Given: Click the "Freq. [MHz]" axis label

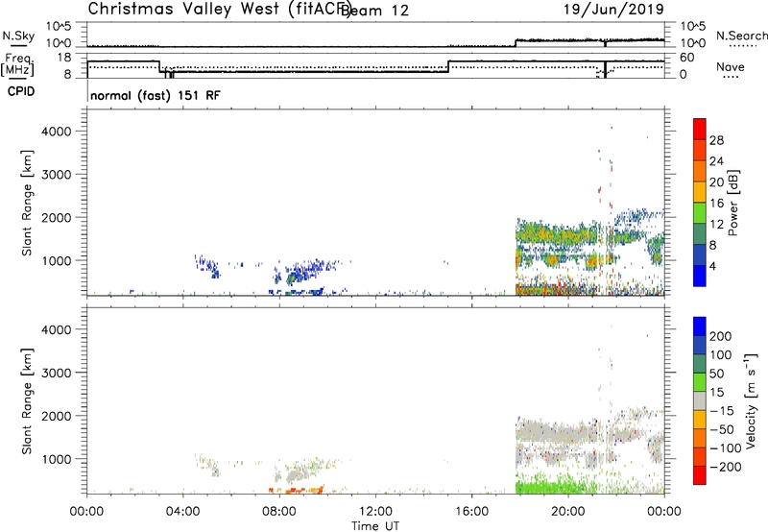Looking at the screenshot, I should (18, 64).
